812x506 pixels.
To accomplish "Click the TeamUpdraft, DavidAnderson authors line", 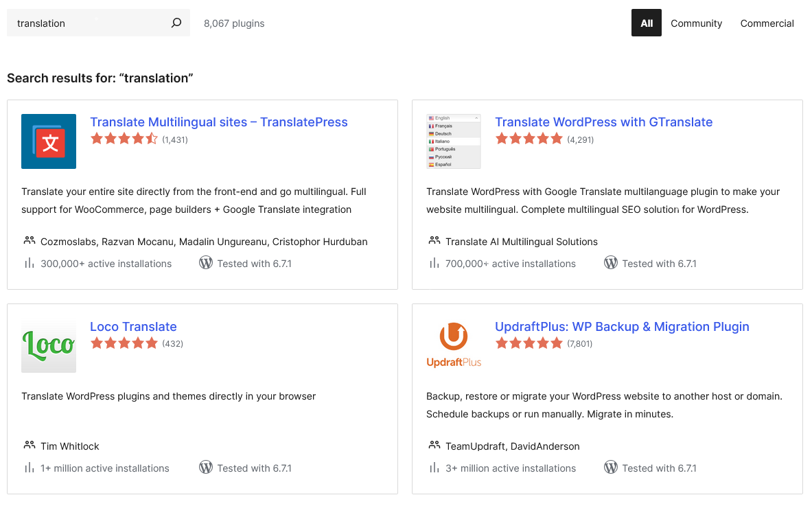I will click(513, 446).
